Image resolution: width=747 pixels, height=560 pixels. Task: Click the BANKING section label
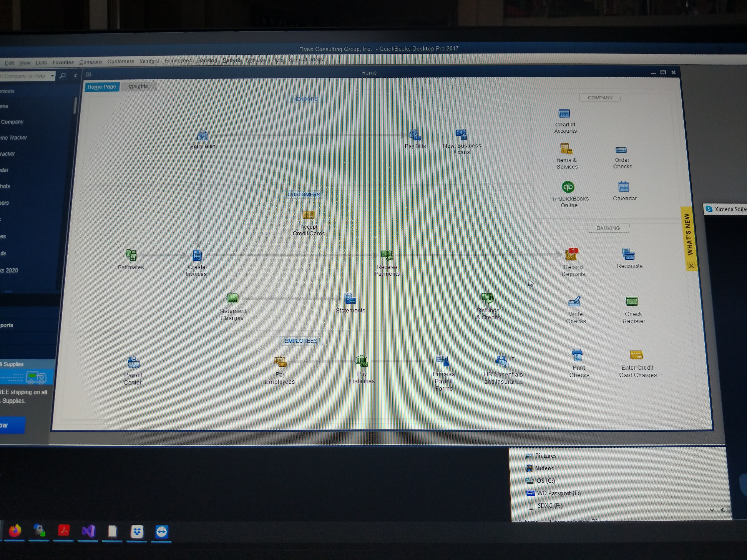click(x=608, y=228)
